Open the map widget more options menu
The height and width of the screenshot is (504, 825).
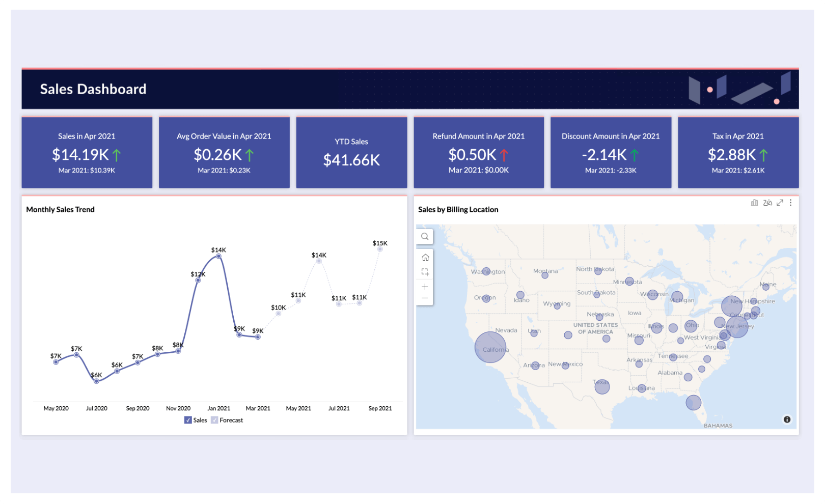point(790,203)
